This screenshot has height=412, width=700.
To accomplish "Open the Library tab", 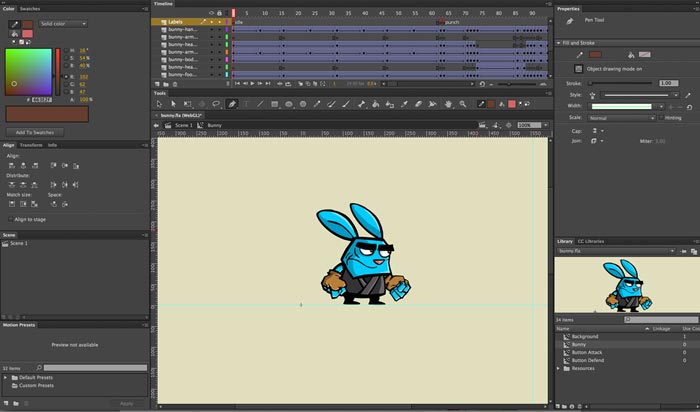I will 565,241.
